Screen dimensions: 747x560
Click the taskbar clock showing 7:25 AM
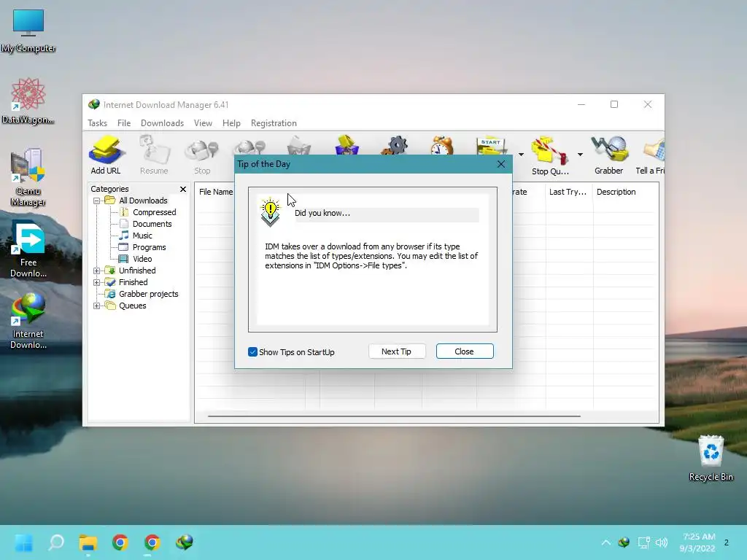(x=697, y=542)
